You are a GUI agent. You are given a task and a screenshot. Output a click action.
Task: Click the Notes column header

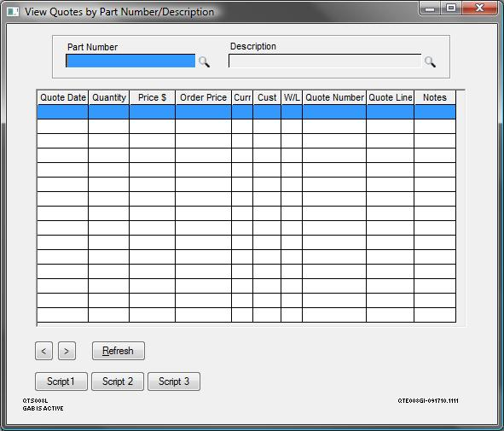(x=435, y=97)
